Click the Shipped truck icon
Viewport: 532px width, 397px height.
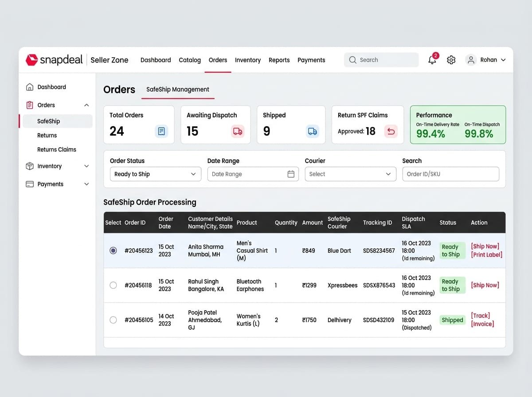pos(313,131)
